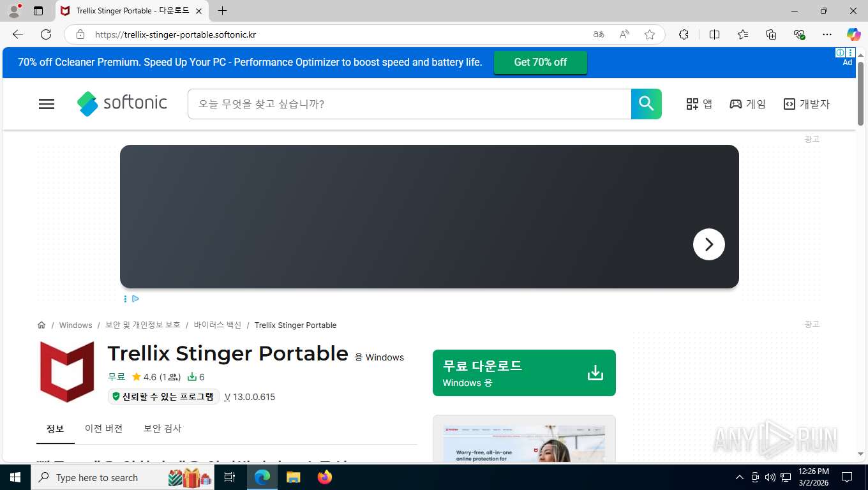Click the page vertical scrollbar thumb

coord(860,94)
